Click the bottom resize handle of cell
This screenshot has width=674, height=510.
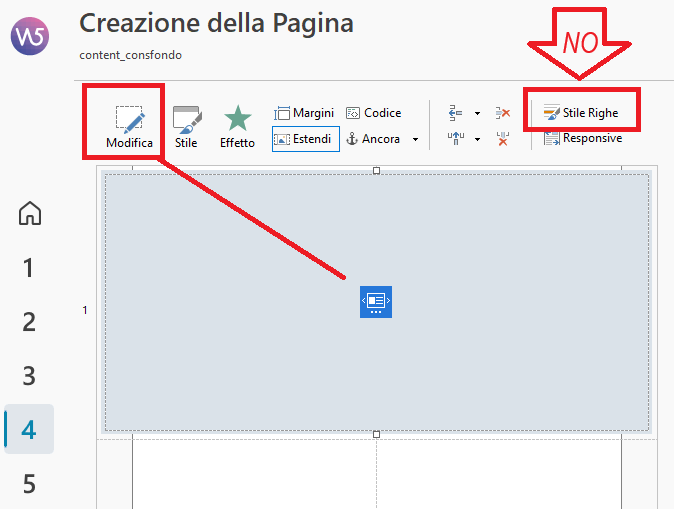(377, 434)
